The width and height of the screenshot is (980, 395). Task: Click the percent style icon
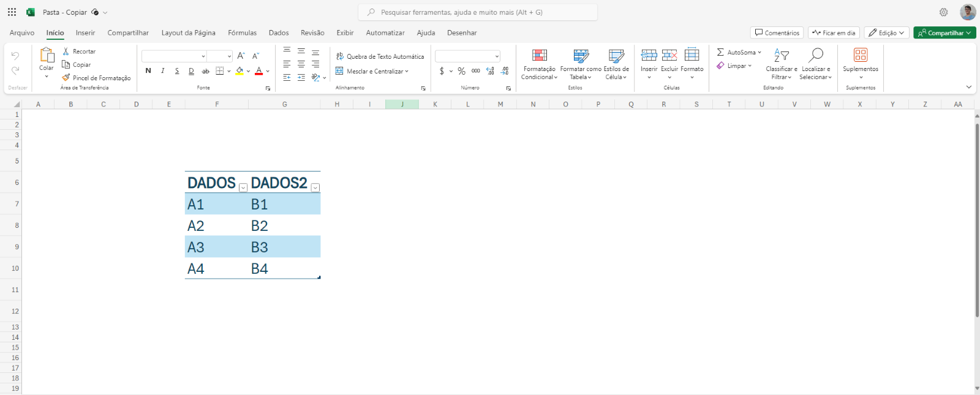tap(461, 71)
